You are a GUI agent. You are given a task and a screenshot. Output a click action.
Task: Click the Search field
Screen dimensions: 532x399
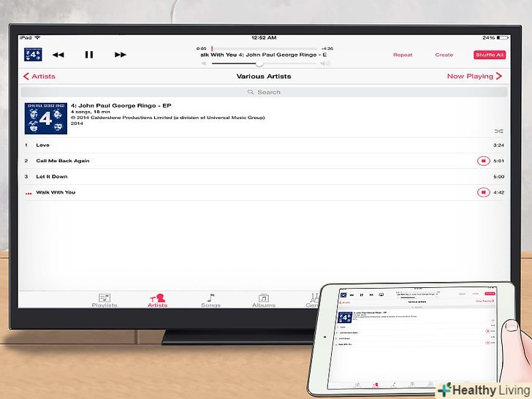click(x=264, y=92)
